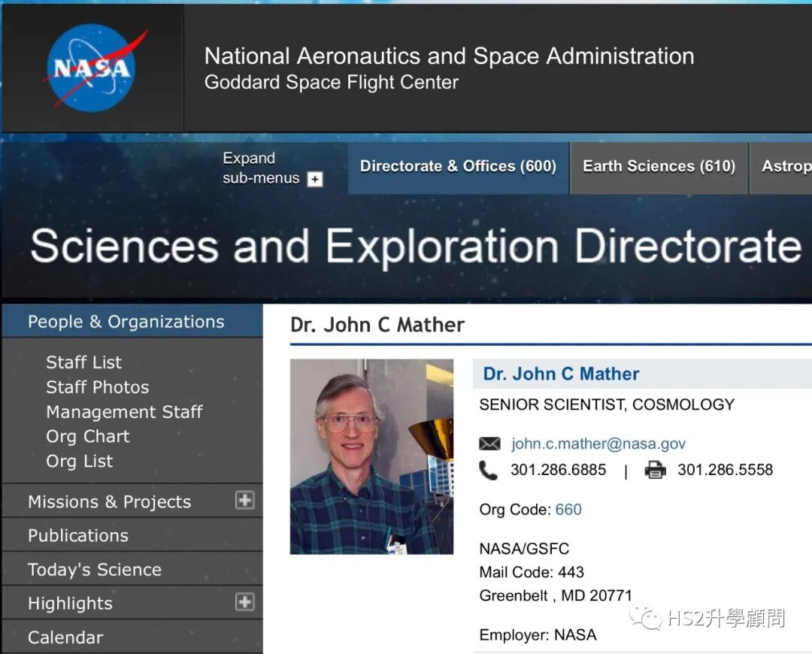The width and height of the screenshot is (812, 654).
Task: View the Org Chart
Action: tap(87, 437)
